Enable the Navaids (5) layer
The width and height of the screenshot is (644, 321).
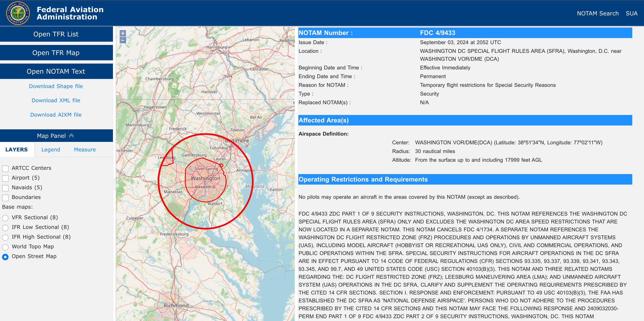click(5, 188)
